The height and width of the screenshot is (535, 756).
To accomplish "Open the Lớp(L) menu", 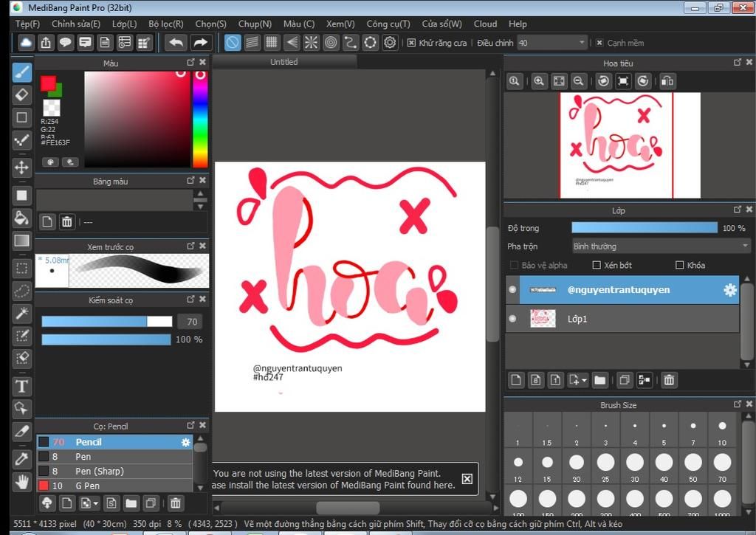I will tap(124, 24).
